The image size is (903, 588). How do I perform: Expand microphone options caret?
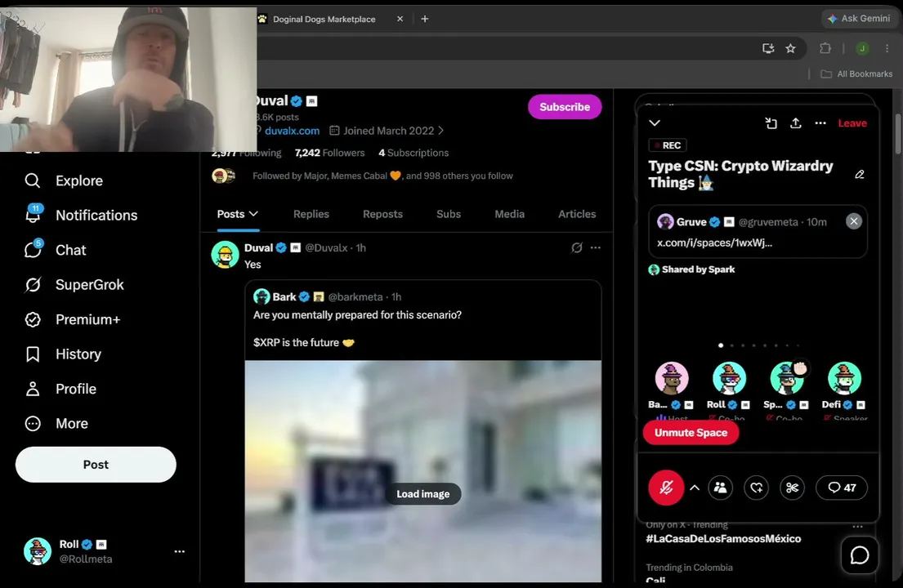tap(695, 488)
